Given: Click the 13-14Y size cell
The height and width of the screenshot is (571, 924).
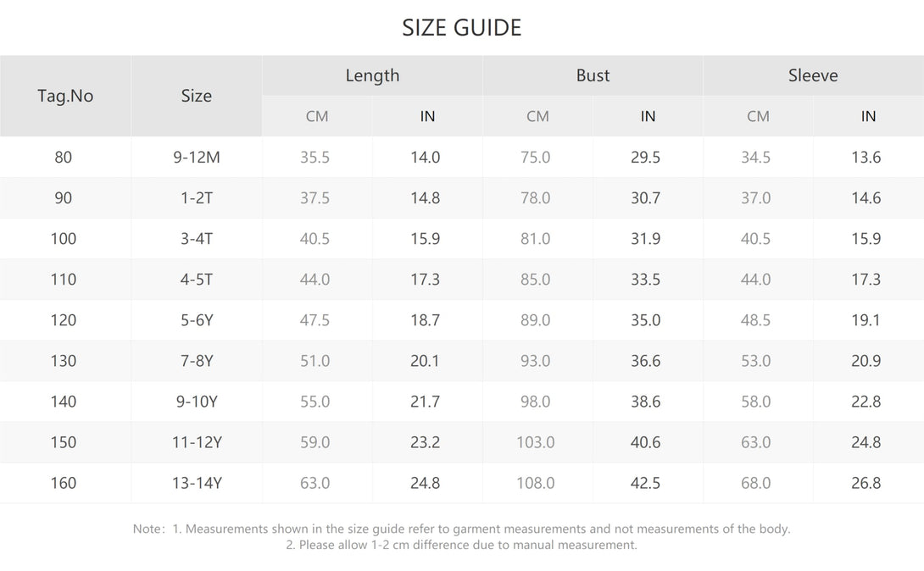Looking at the screenshot, I should click(x=196, y=483).
